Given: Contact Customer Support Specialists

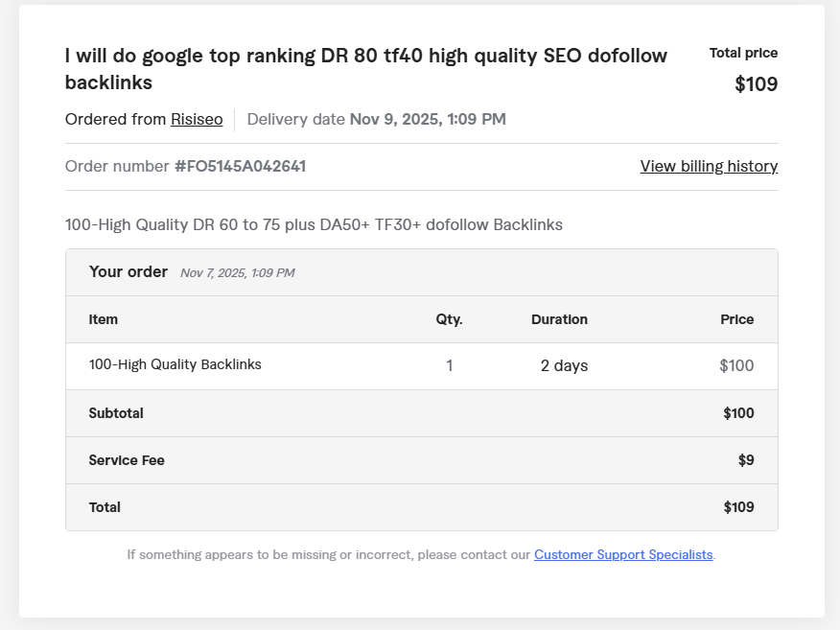Looking at the screenshot, I should click(623, 555).
